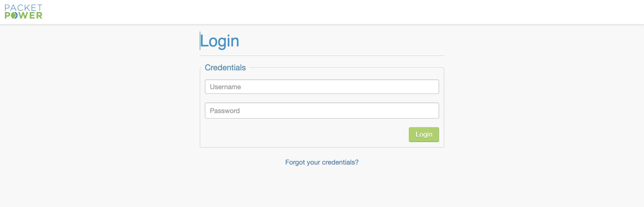Click the Packet Power logo

(x=23, y=12)
